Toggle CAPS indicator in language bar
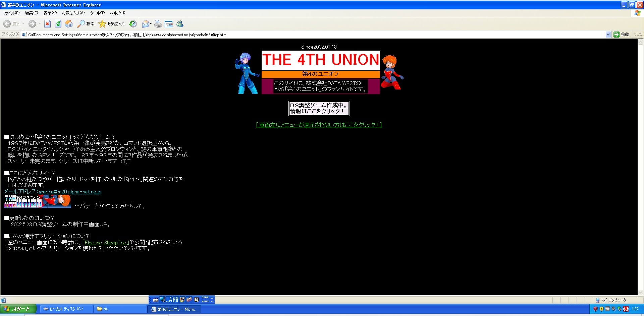Screen dimensions: 644x316 click(x=205, y=298)
